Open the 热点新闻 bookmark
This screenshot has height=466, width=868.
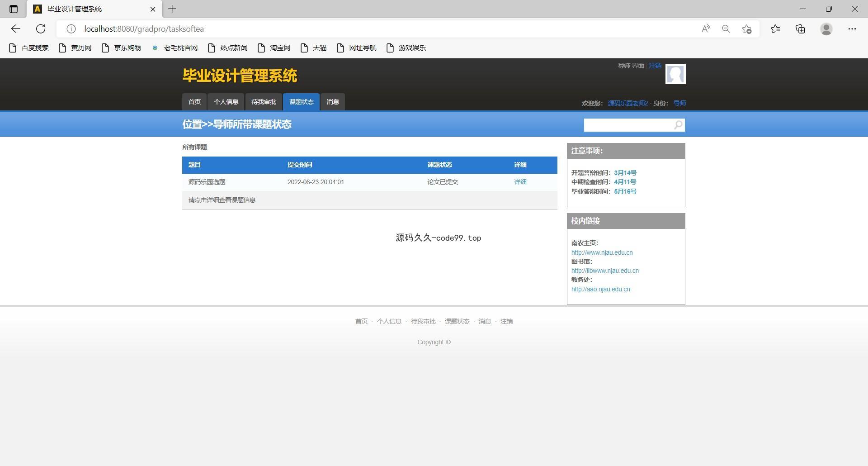click(228, 48)
